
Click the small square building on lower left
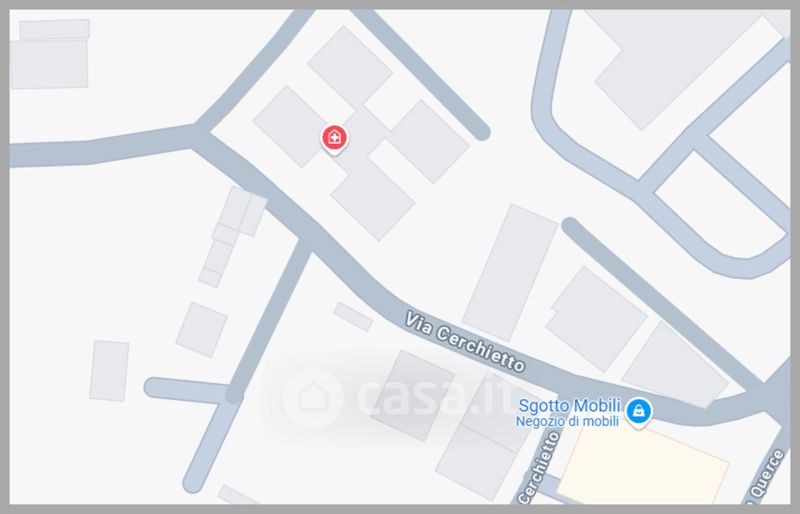click(x=202, y=329)
